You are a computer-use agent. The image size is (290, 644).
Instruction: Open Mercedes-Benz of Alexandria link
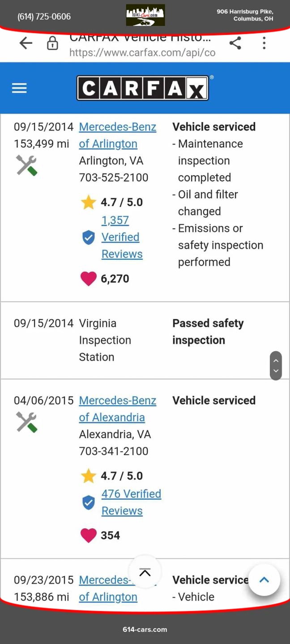click(117, 409)
